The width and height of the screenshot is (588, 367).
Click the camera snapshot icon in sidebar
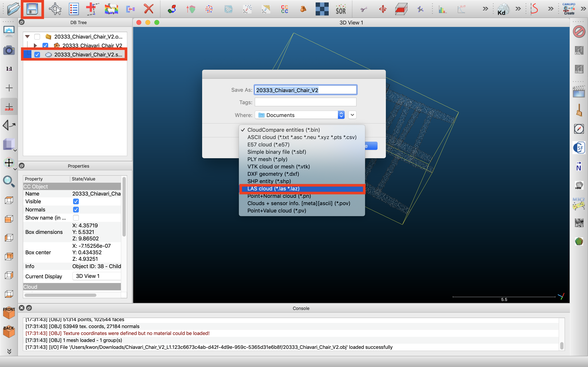point(9,50)
